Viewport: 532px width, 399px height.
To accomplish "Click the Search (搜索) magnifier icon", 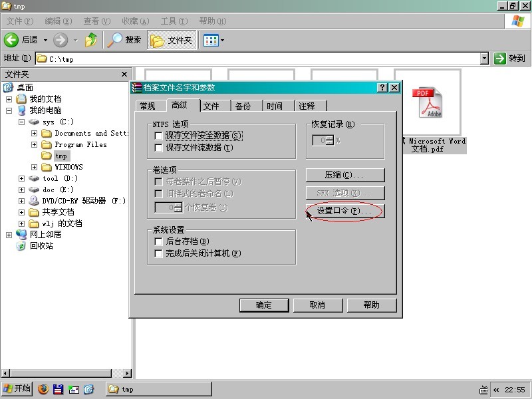I will [x=116, y=40].
